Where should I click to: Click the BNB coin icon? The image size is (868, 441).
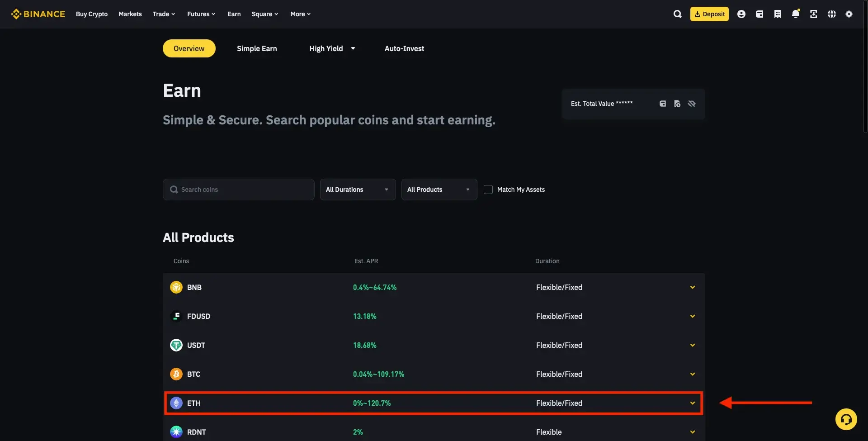click(176, 287)
